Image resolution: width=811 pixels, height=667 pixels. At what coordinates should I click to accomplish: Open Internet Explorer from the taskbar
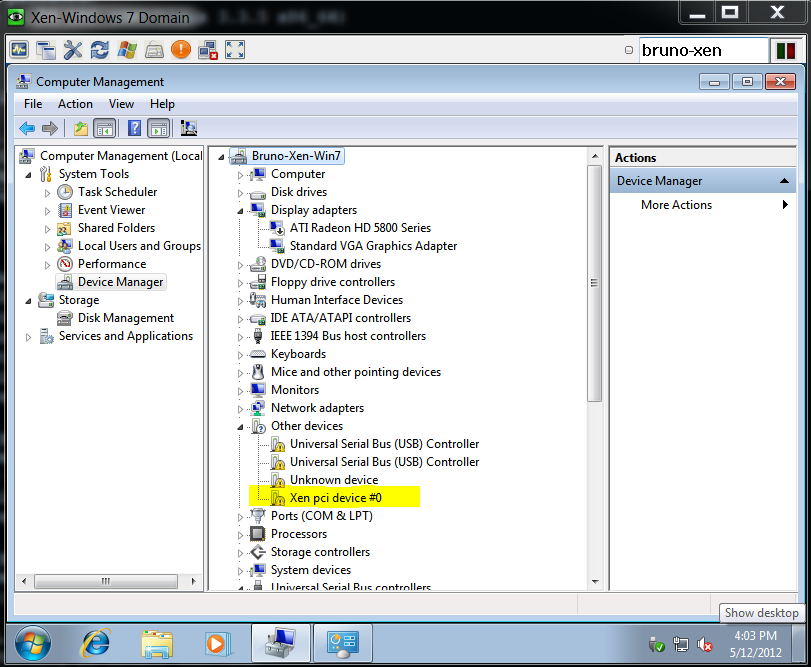pos(96,641)
